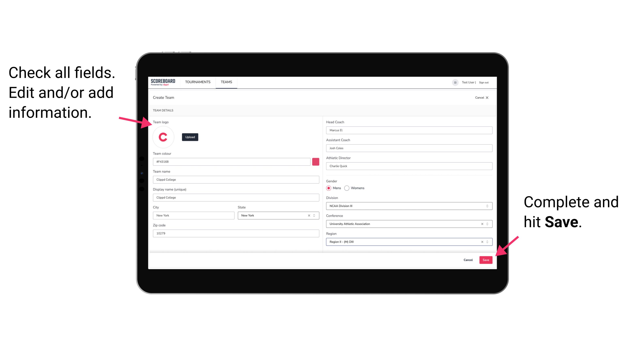Click the Upload team logo icon
Screen dimensions: 644x346
(190, 137)
